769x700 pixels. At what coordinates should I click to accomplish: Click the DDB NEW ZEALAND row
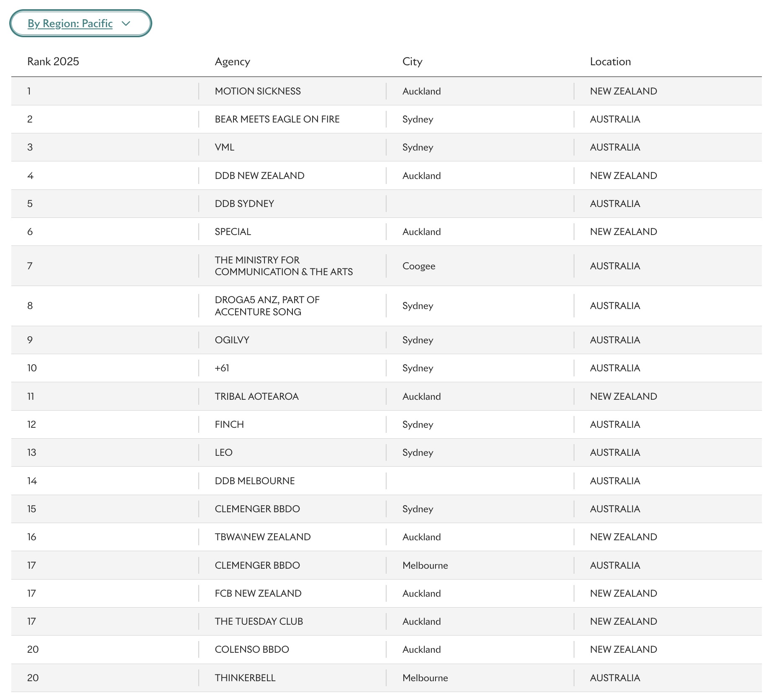[x=259, y=176]
